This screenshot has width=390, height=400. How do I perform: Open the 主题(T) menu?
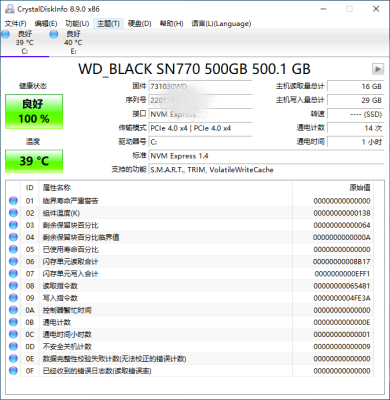108,24
